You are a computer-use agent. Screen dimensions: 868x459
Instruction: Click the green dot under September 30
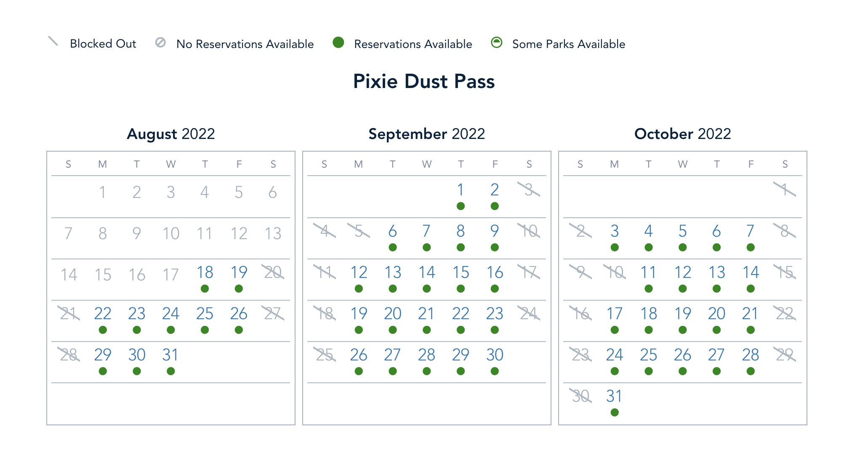(x=495, y=371)
